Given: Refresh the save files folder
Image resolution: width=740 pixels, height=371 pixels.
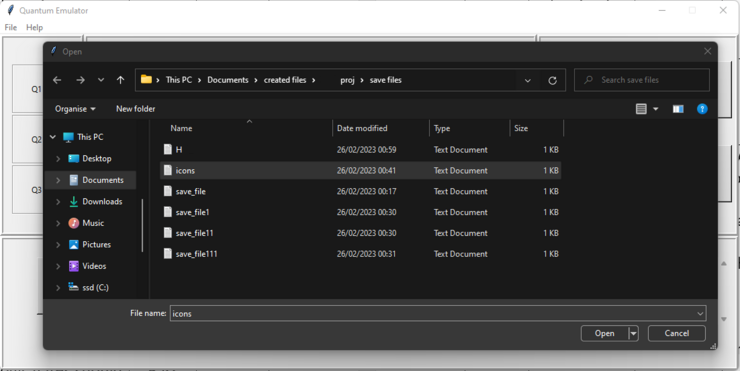Looking at the screenshot, I should [552, 80].
